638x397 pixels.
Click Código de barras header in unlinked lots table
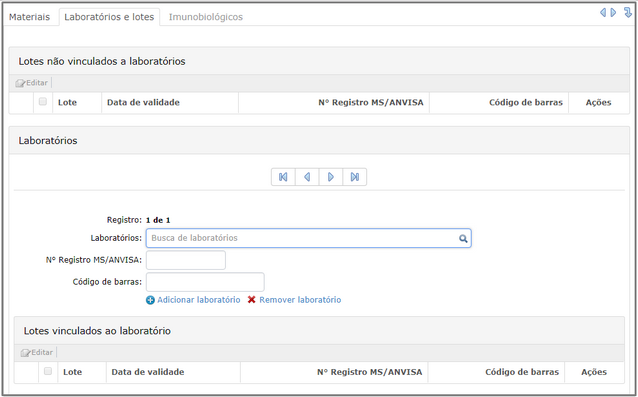pos(526,103)
